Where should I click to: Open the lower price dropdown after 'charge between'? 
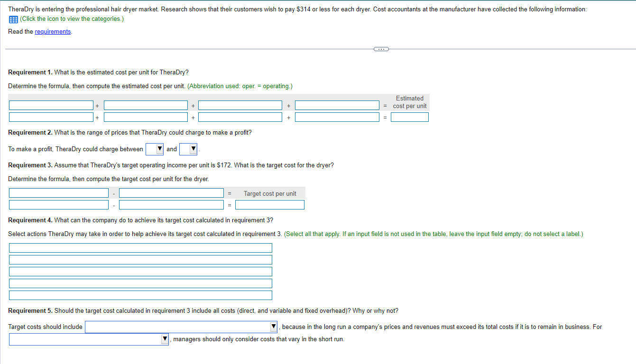point(155,149)
